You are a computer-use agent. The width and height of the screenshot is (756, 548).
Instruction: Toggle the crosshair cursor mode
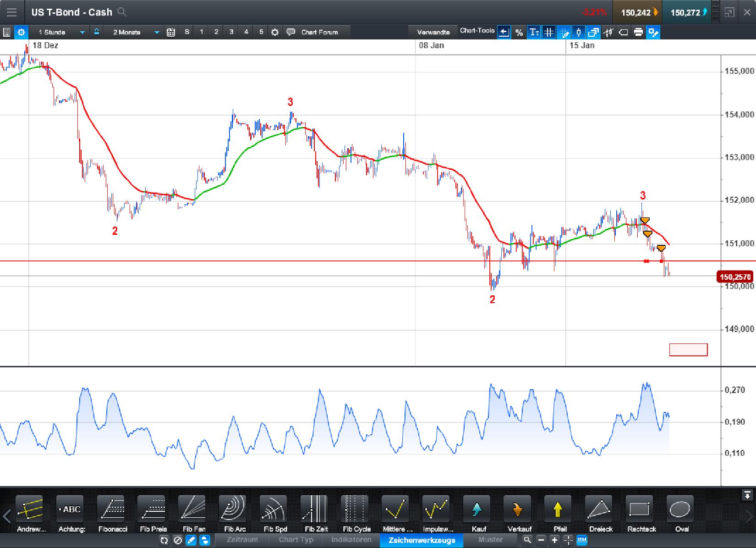(x=563, y=32)
